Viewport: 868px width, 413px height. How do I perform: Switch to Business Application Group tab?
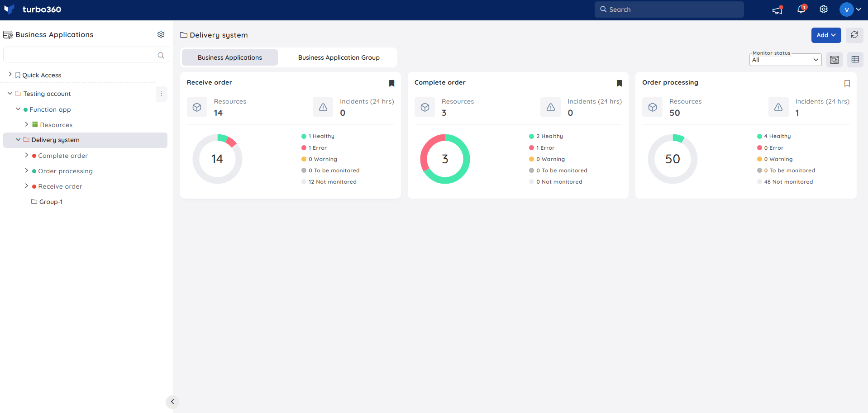point(339,57)
